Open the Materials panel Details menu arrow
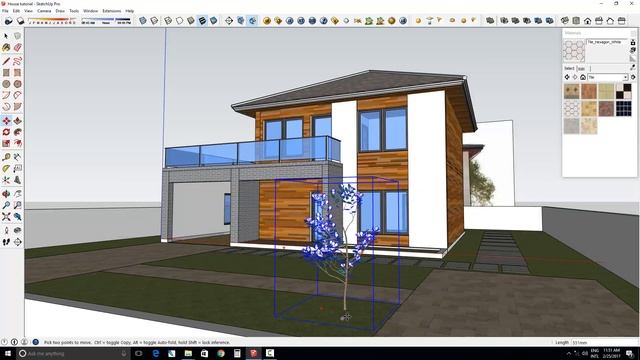Image resolution: width=640 pixels, height=360 pixels. [633, 77]
